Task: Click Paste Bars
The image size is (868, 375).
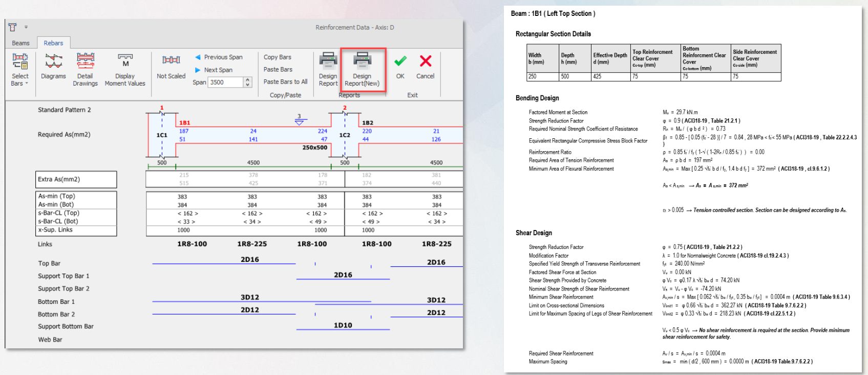Action: (x=278, y=69)
